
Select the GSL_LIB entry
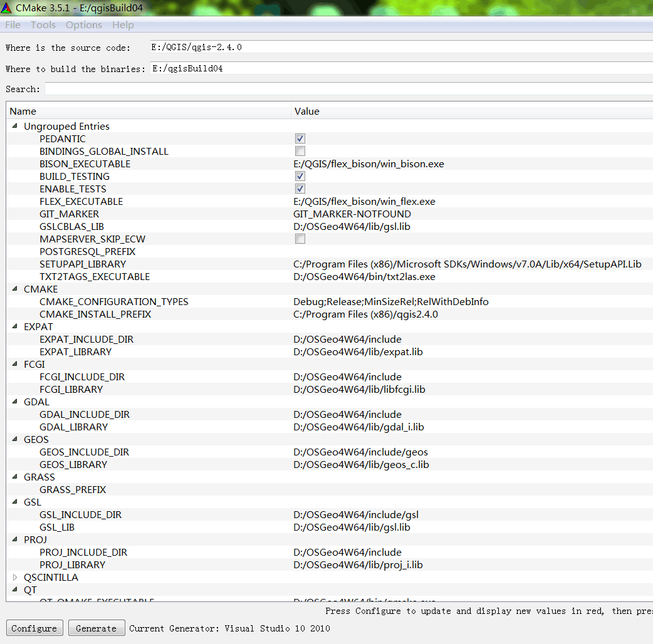[x=57, y=527]
